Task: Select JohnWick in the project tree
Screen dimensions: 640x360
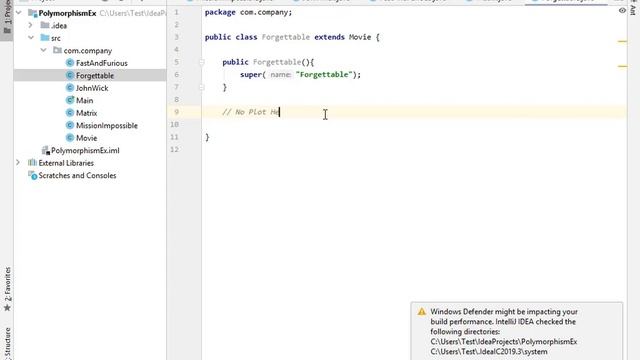Action: (x=92, y=88)
